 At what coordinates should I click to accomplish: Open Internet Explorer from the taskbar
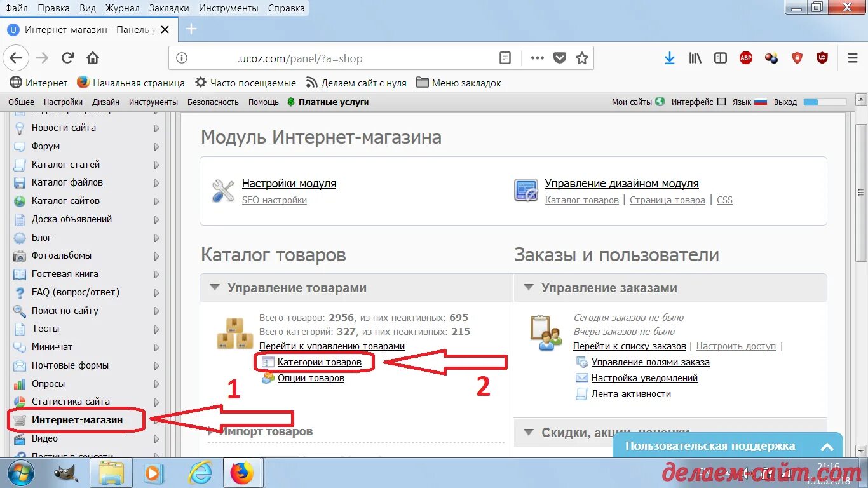point(200,474)
